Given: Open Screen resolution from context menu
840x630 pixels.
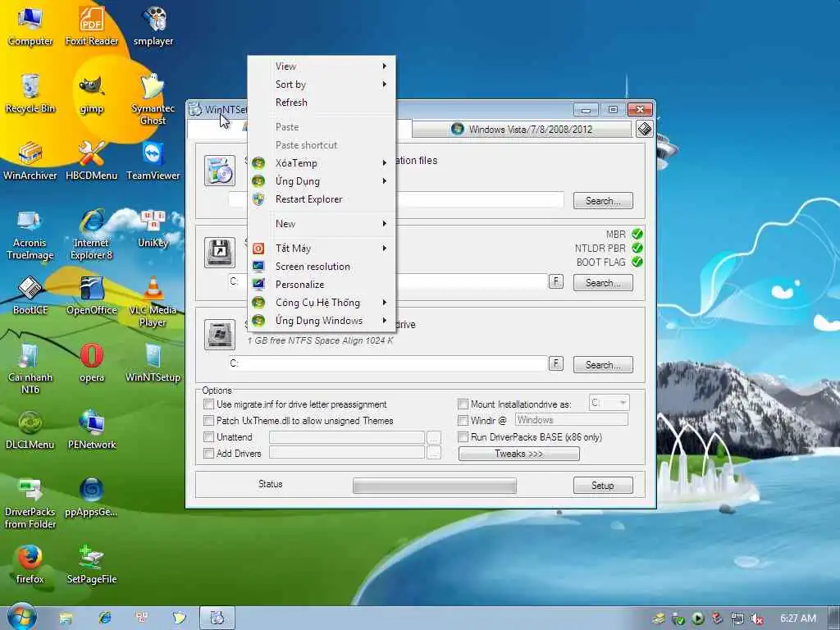Looking at the screenshot, I should (x=322, y=267).
